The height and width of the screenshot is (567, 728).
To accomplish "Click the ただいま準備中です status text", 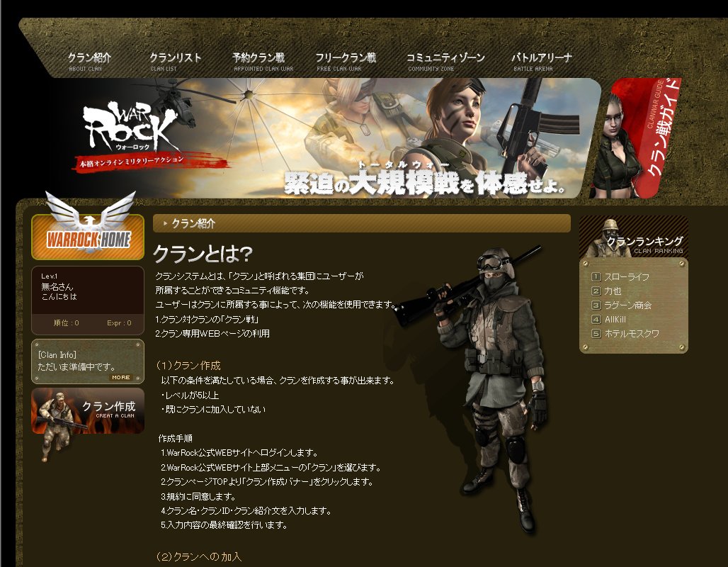I will (x=76, y=366).
